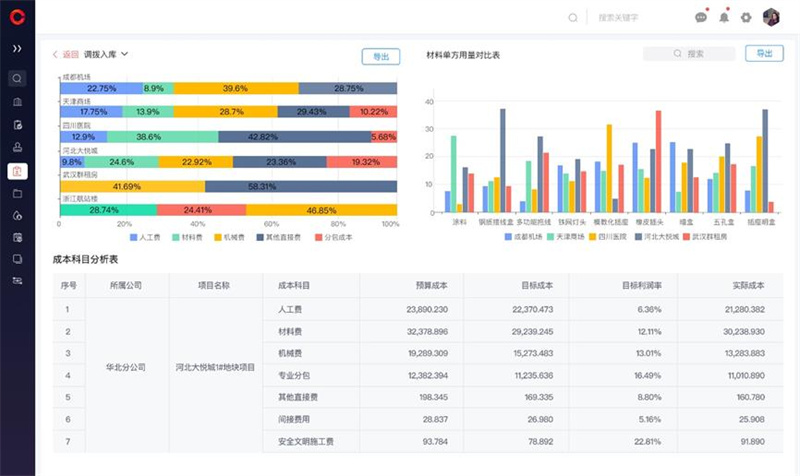Toggle 人工费 legend in stacked bar chart

click(x=145, y=238)
